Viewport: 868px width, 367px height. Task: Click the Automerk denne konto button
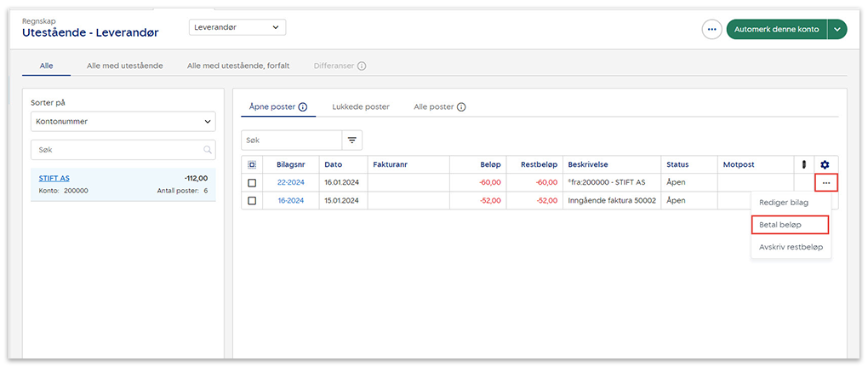pyautogui.click(x=776, y=29)
